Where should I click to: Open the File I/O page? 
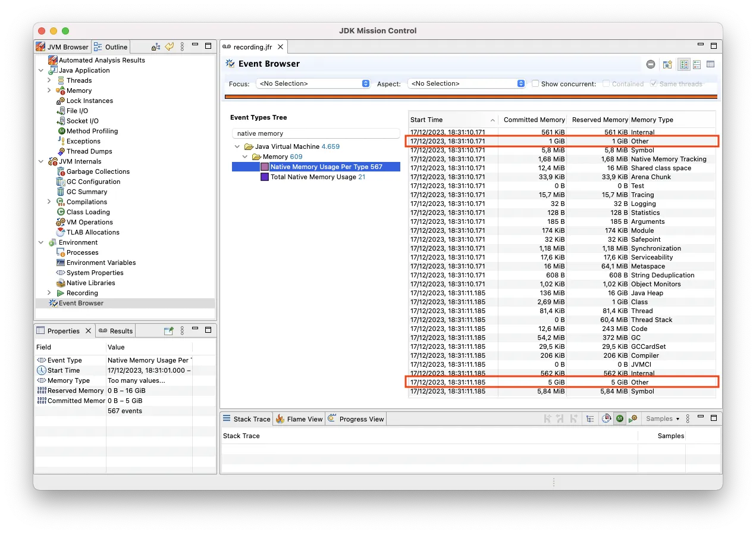[x=77, y=111]
